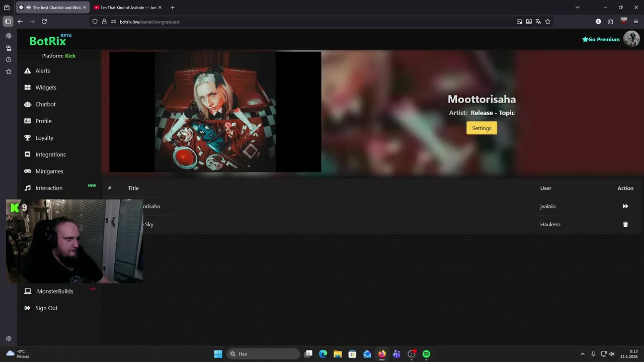Show hidden system tray icons
Image resolution: width=644 pixels, height=362 pixels.
[583, 354]
